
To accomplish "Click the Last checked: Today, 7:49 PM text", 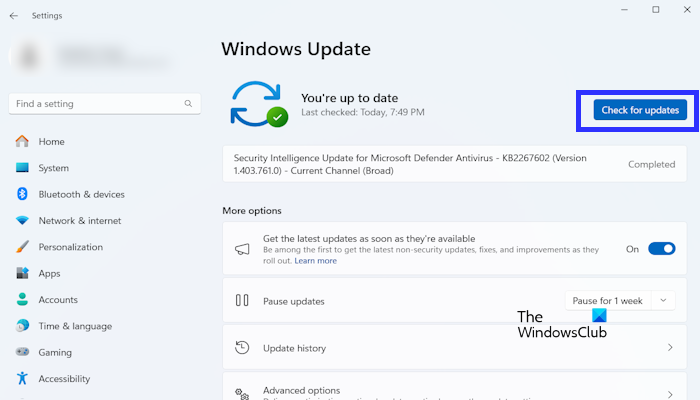I will click(362, 112).
